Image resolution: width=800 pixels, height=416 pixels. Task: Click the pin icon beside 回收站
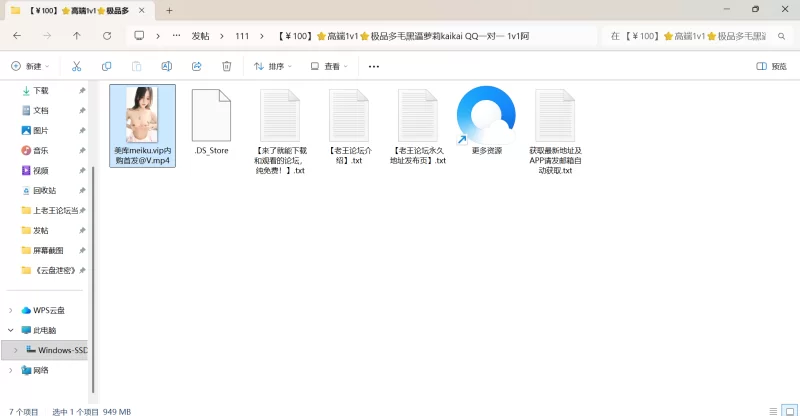point(82,190)
